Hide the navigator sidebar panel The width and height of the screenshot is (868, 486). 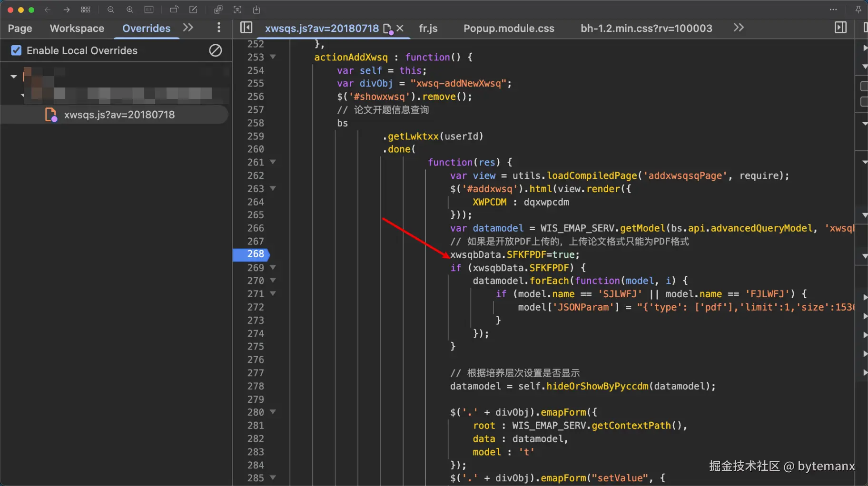246,28
